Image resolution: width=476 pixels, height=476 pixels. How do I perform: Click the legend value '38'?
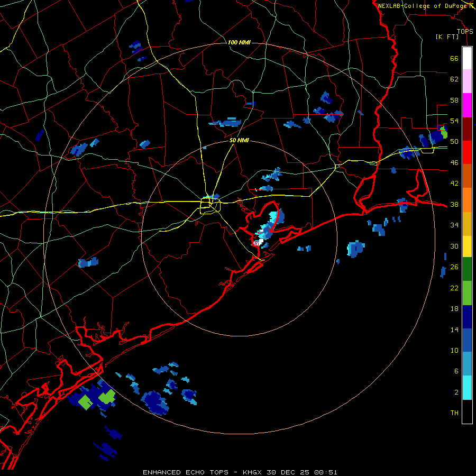454,204
